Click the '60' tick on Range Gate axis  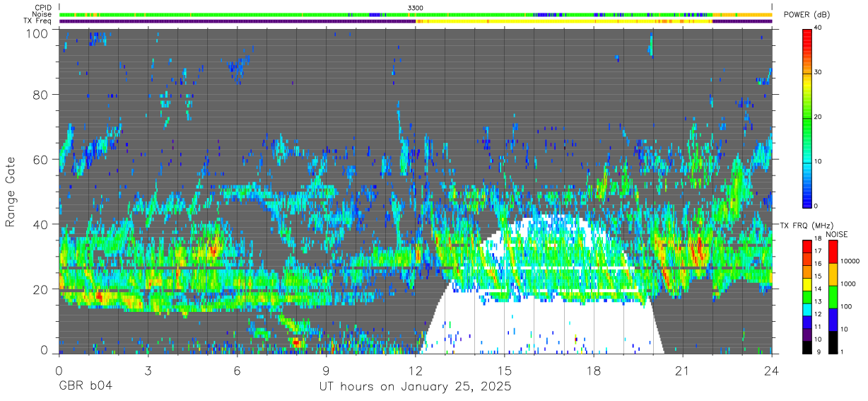coord(40,160)
